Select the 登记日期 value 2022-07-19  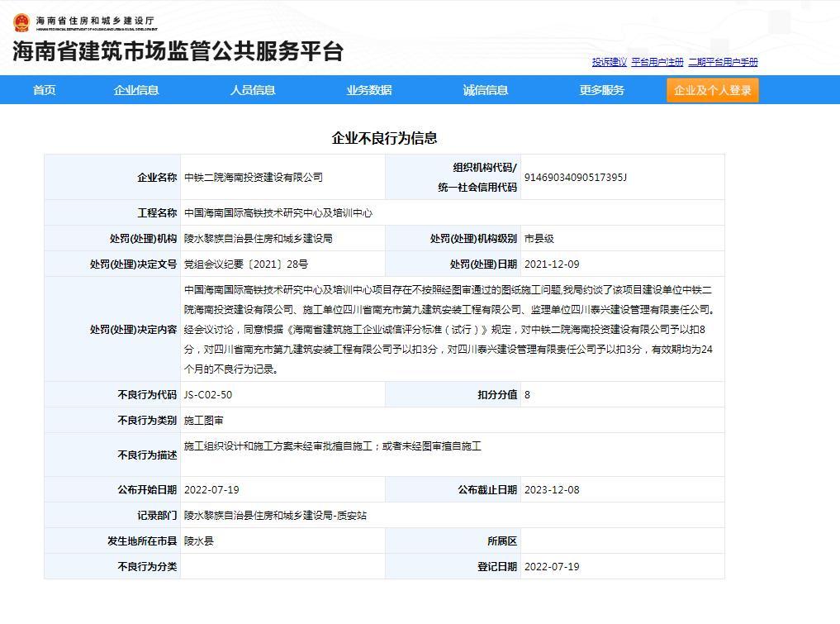click(552, 567)
